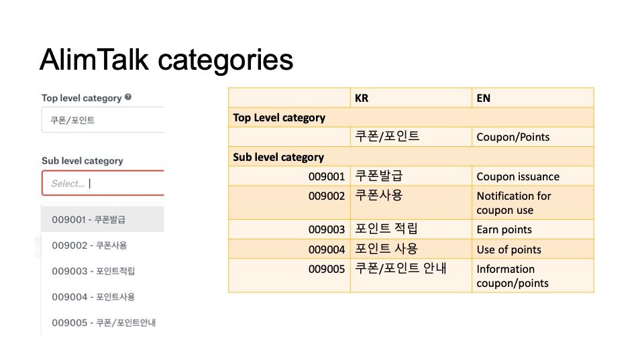Focus the Sub level category select field

pos(103,183)
